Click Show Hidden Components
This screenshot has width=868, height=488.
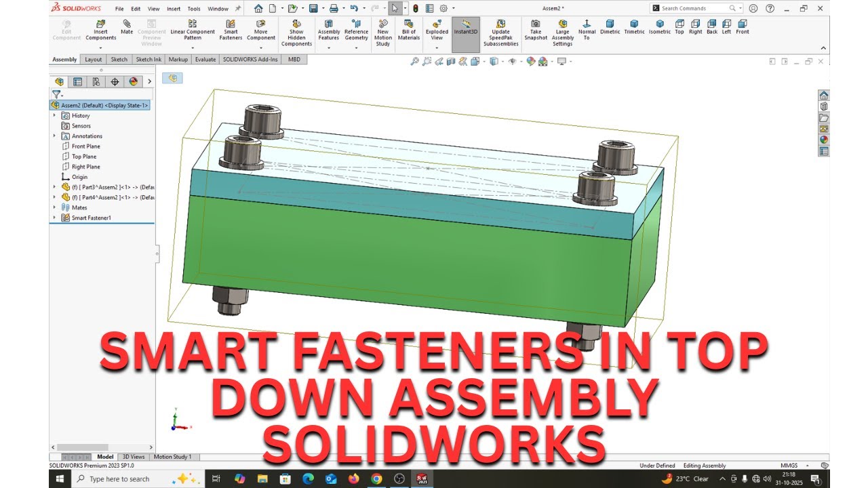click(296, 33)
